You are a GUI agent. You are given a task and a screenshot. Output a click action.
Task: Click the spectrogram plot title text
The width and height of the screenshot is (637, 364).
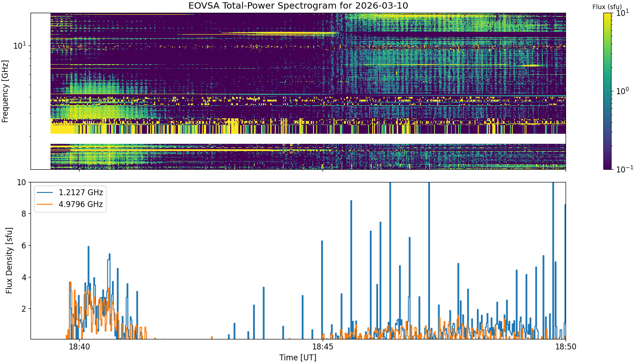click(298, 6)
